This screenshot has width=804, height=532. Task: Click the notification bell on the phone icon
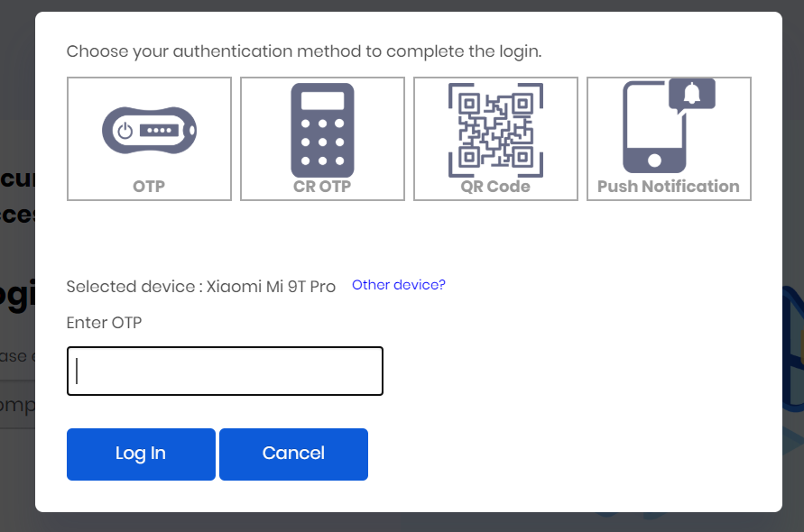[690, 95]
